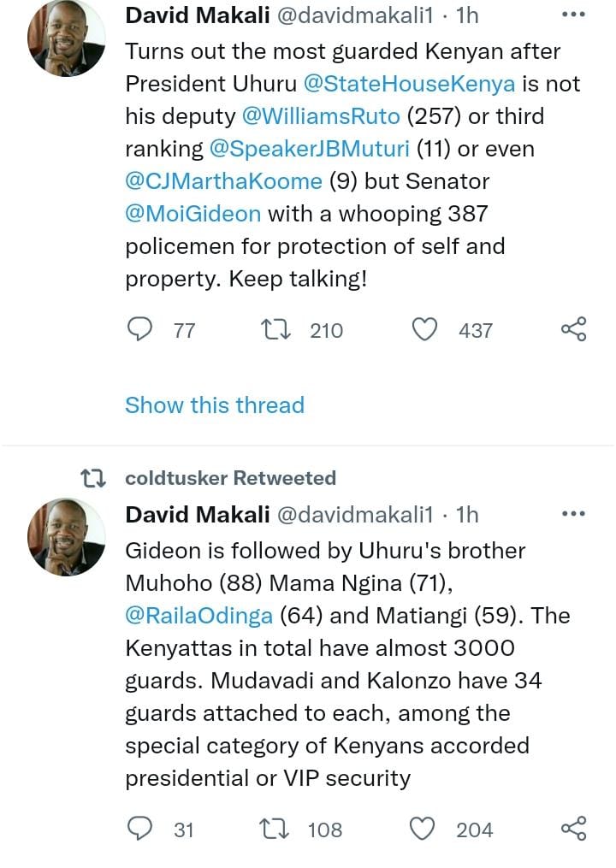
Task: Open the @RailaOdinga mention
Action: point(199,616)
